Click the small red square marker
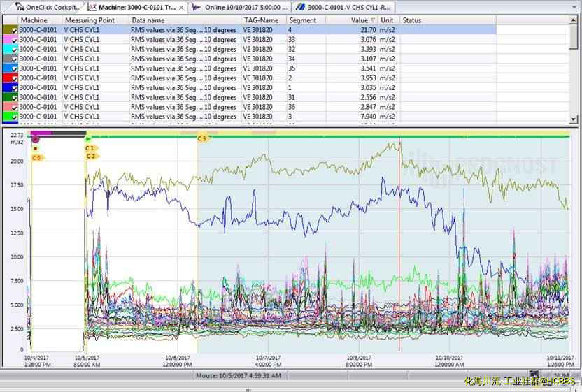Screen dimensions: 582x392 (x=35, y=149)
